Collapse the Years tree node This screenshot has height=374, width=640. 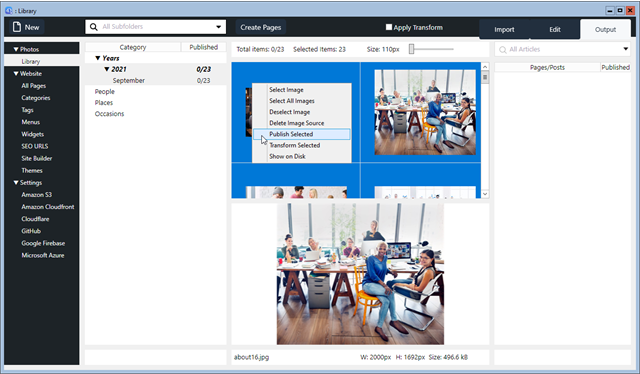click(98, 58)
